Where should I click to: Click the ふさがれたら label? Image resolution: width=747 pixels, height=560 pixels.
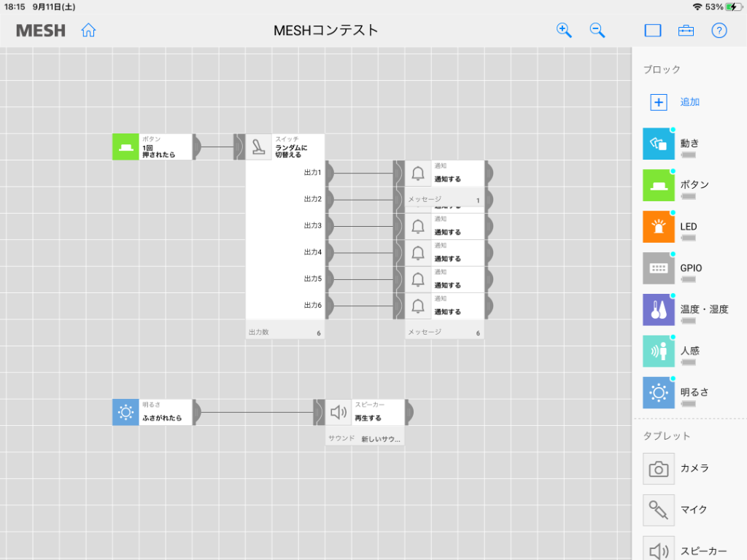(x=162, y=418)
